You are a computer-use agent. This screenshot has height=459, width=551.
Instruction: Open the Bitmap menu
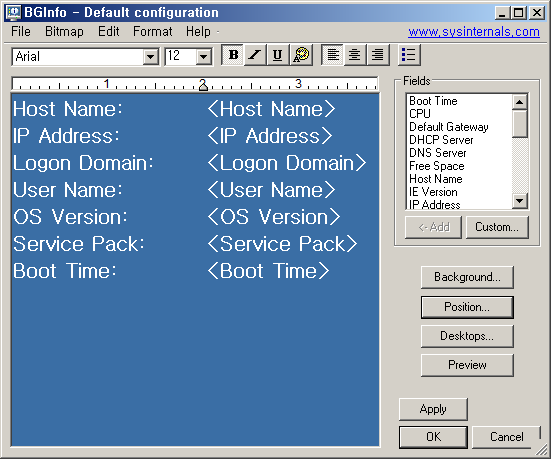click(64, 32)
